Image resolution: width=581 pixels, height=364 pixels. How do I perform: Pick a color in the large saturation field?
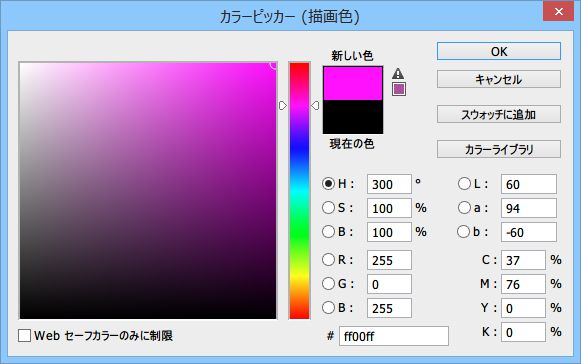[148, 191]
